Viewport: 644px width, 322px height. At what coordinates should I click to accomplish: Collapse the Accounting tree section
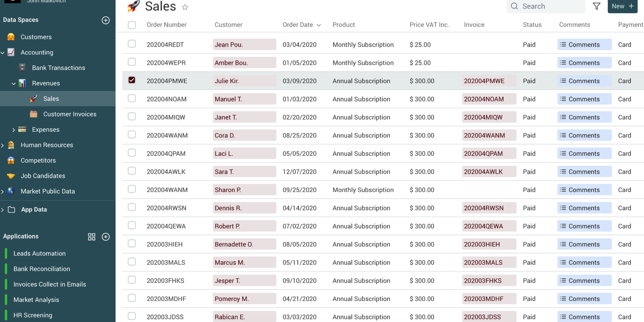[x=3, y=52]
